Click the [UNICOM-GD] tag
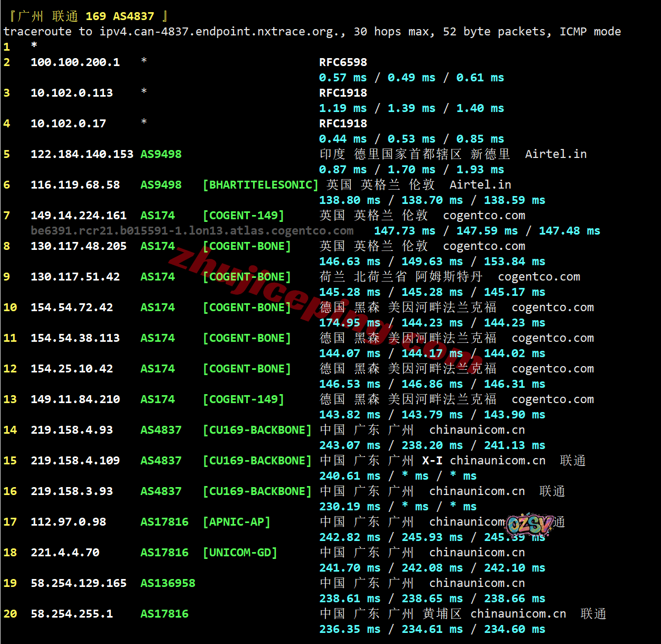The height and width of the screenshot is (644, 661). click(240, 553)
